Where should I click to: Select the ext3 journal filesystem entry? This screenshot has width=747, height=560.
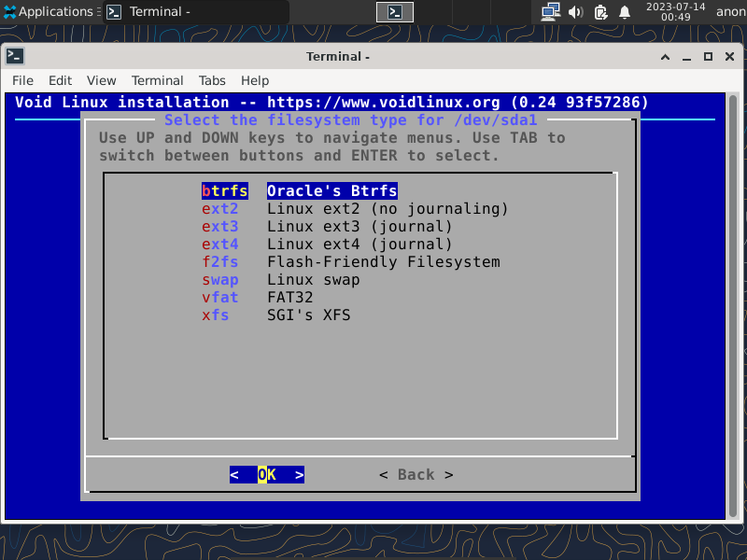327,226
